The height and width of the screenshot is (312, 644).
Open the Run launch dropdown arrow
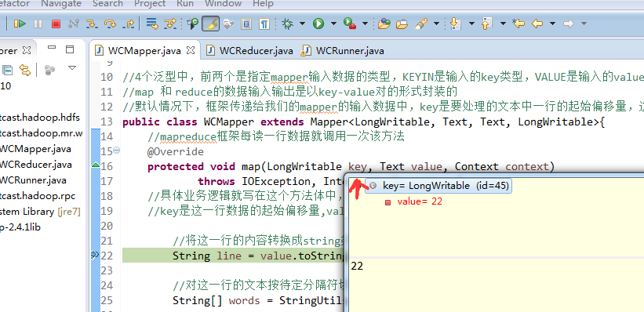[333, 24]
